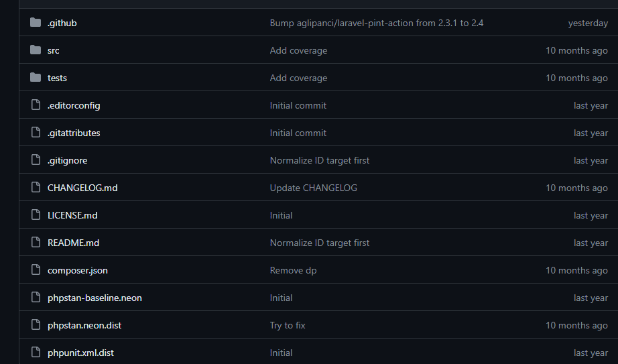Open the phpstan.neon.dist file
This screenshot has height=364, width=618.
(x=84, y=325)
